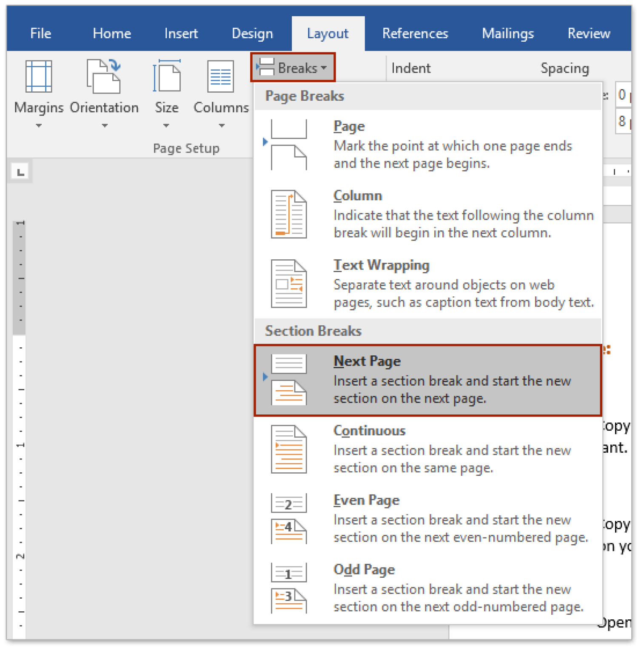Select the Next Page section break icon
The width and height of the screenshot is (644, 653).
point(289,378)
